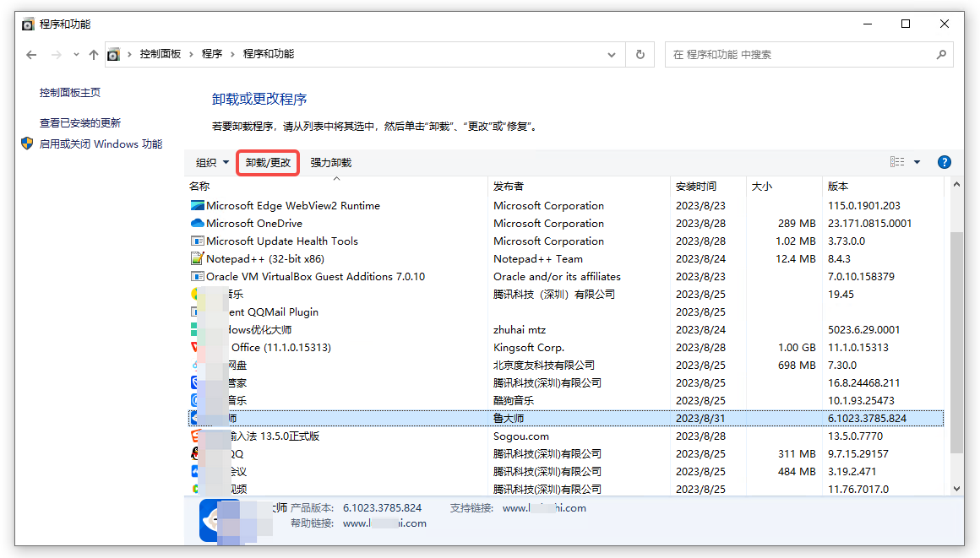Click the 卸载/更改 button
Image resolution: width=980 pixels, height=558 pixels.
point(268,162)
